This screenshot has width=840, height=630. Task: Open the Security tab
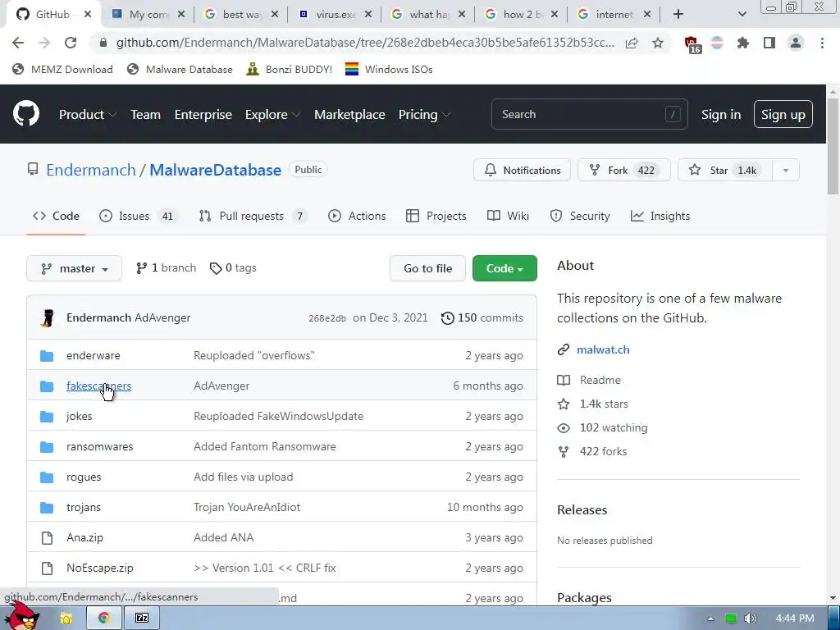[580, 216]
